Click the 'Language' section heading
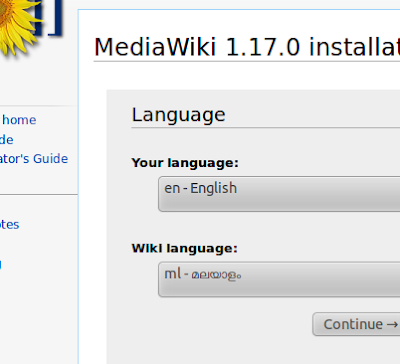This screenshot has height=364, width=400. [178, 115]
